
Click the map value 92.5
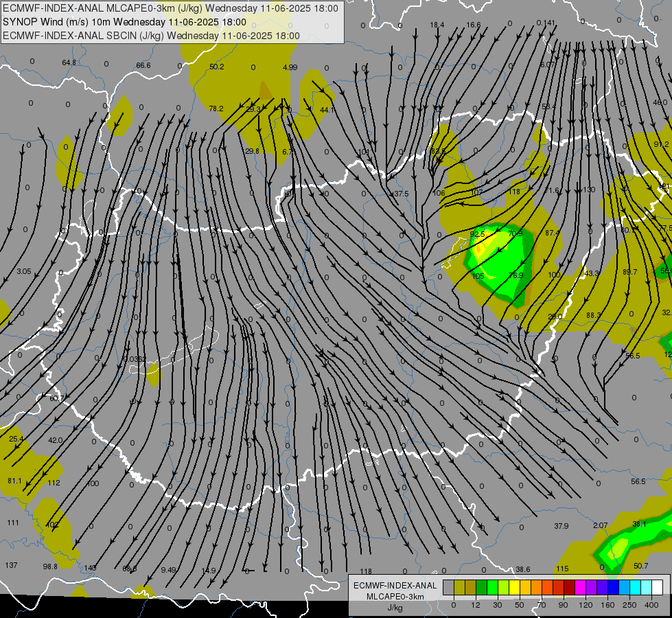coord(478,234)
